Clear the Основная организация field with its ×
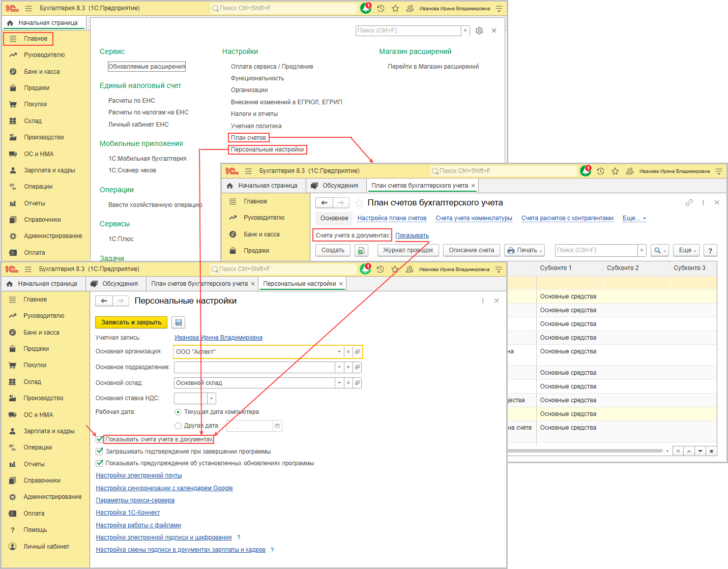 [348, 352]
